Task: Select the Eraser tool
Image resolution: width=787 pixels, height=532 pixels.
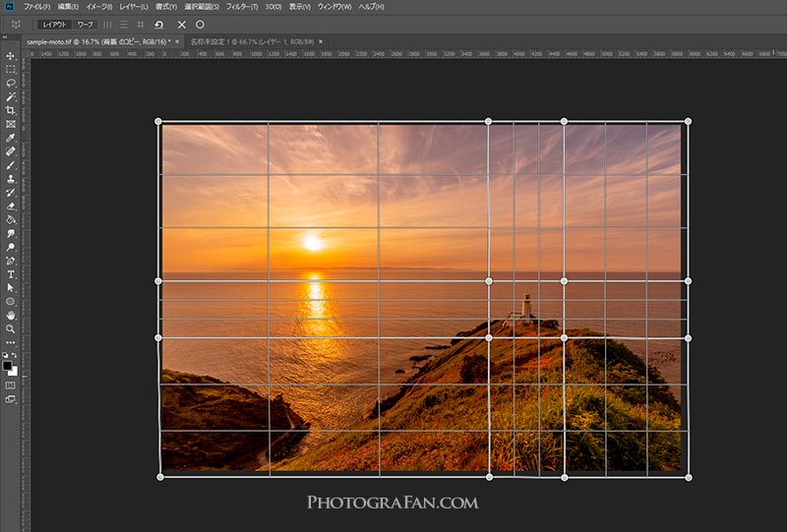Action: tap(10, 206)
